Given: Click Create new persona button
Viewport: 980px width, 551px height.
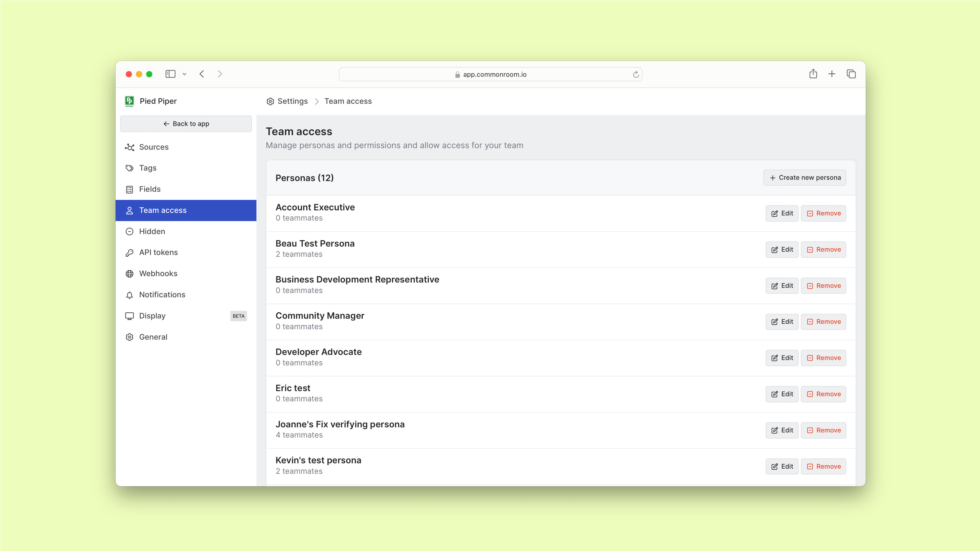Looking at the screenshot, I should pyautogui.click(x=805, y=177).
